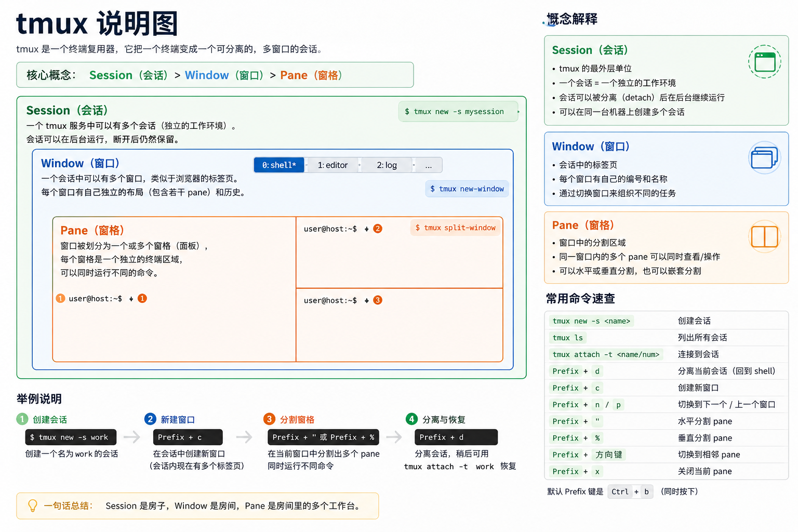Viewport: 798px width, 532px height.
Task: Click 分离当前会话（回到 shell）description
Action: [726, 371]
